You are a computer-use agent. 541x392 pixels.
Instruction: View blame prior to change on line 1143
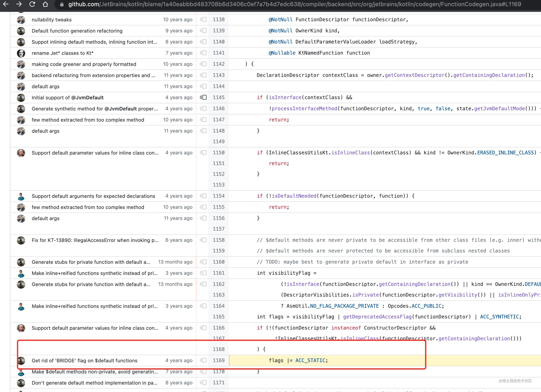click(203, 75)
